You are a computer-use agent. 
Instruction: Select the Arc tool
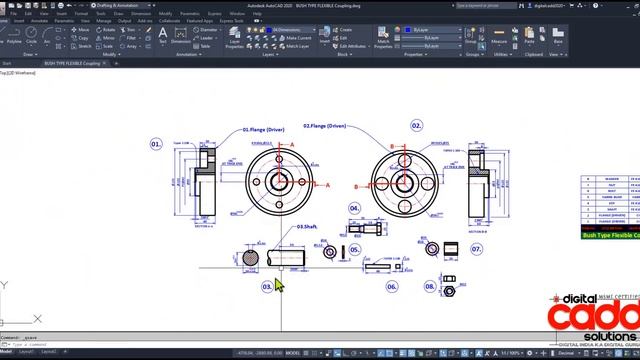coord(47,36)
